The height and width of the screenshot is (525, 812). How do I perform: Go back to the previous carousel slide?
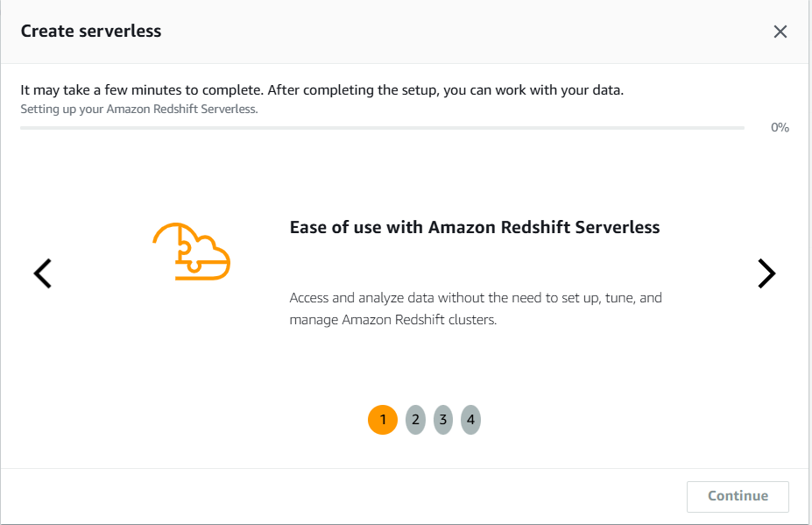(43, 273)
